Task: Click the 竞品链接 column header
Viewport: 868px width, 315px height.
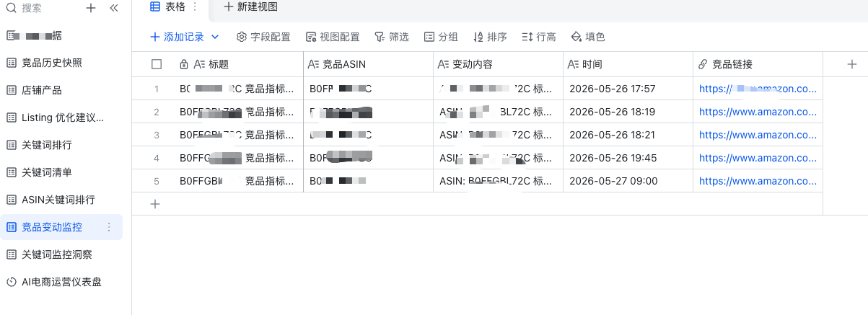Action: (x=758, y=64)
